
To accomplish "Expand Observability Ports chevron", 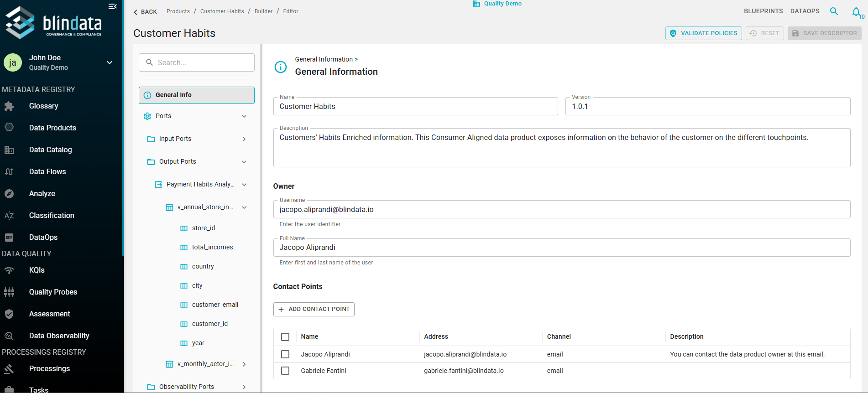I will 244,387.
